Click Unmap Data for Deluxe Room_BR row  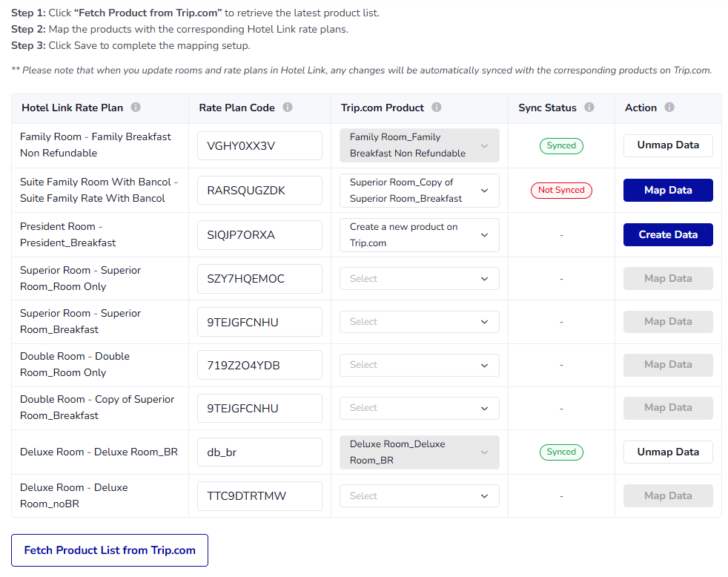(668, 452)
